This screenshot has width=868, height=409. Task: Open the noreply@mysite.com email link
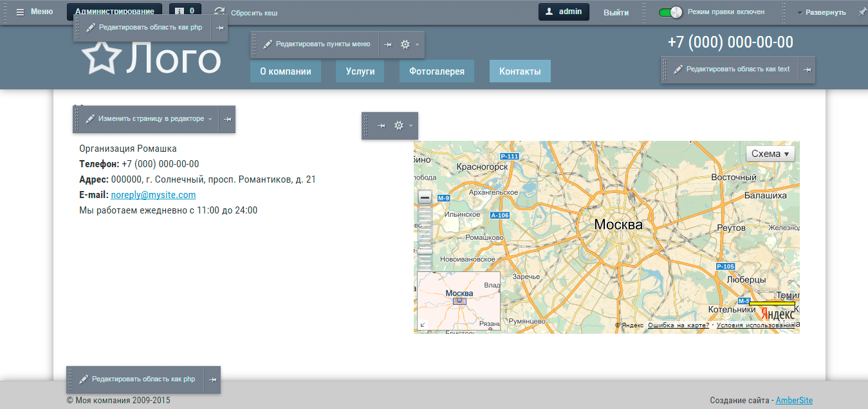(x=153, y=195)
